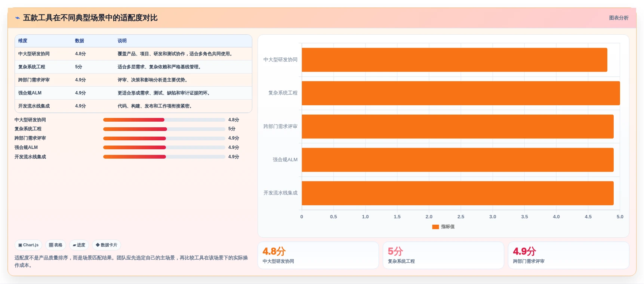Screen dimensions: 644x284
Task: Click the 开发流水线集成 progress bar
Action: 164,157
